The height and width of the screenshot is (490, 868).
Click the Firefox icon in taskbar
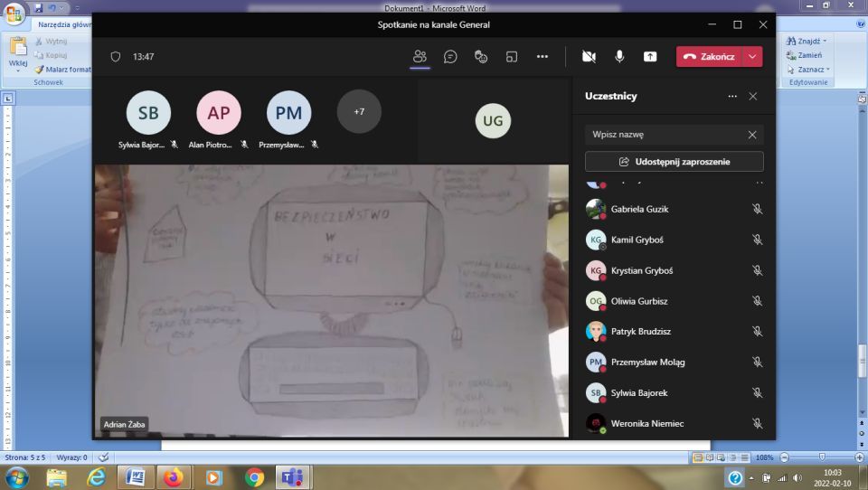[x=174, y=476]
